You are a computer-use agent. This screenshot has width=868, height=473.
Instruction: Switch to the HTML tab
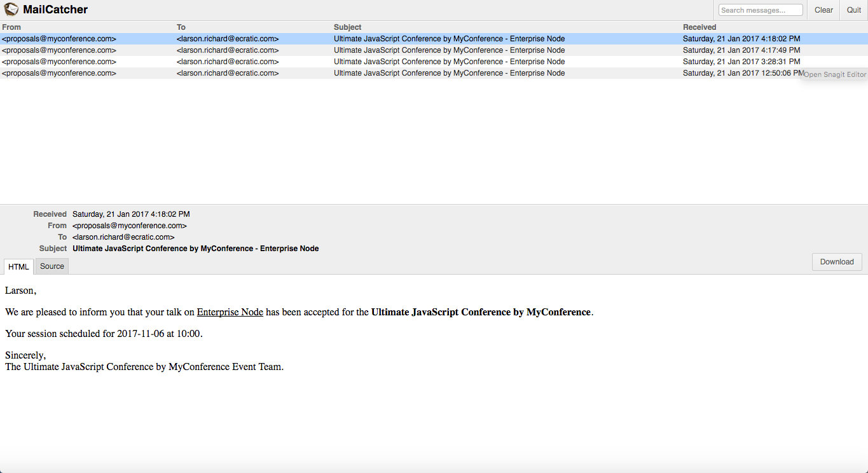[18, 267]
